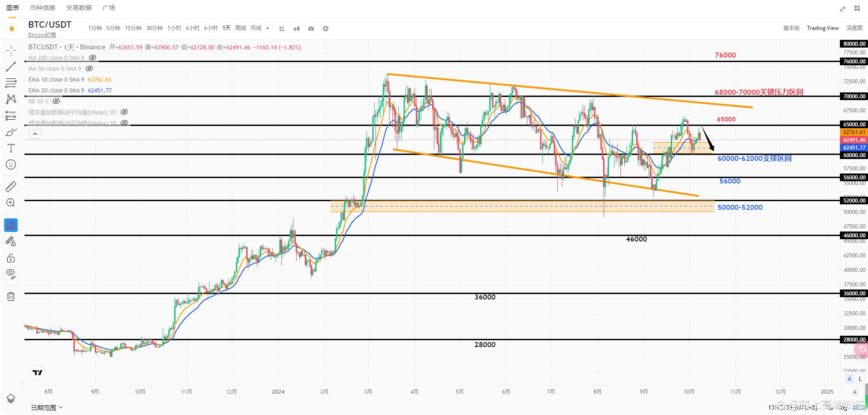Switch to the 交易数据 tab
The width and height of the screenshot is (868, 415).
point(79,8)
